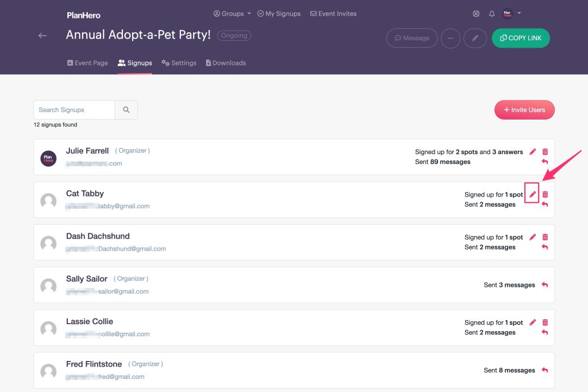Click the name Sally Sailor
This screenshot has height=392, width=588.
87,279
